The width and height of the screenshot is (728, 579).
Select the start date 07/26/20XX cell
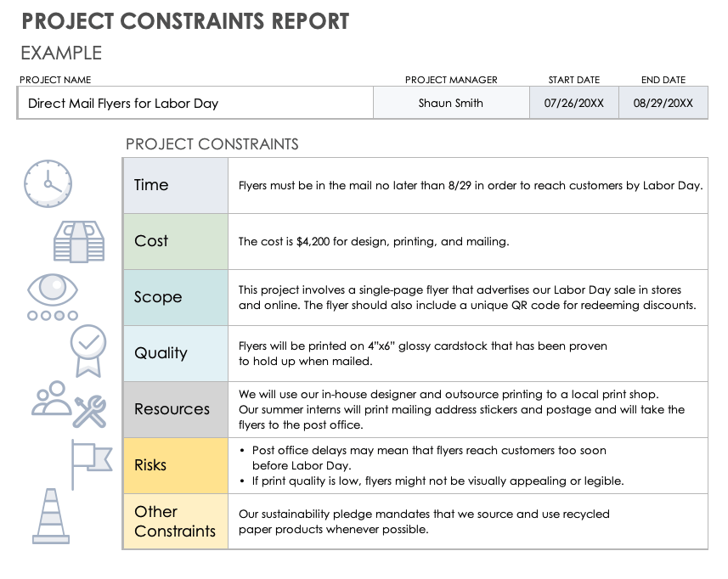[573, 104]
